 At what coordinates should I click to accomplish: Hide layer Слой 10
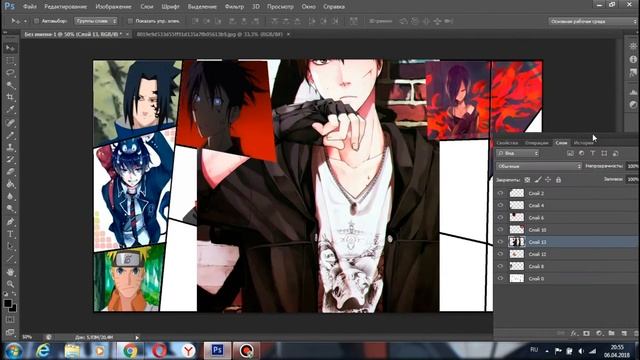point(500,230)
